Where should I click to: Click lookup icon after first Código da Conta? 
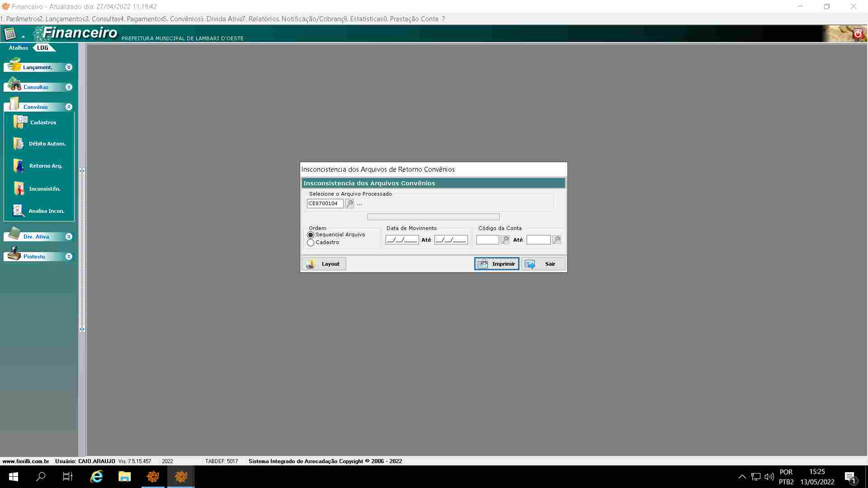pos(505,240)
